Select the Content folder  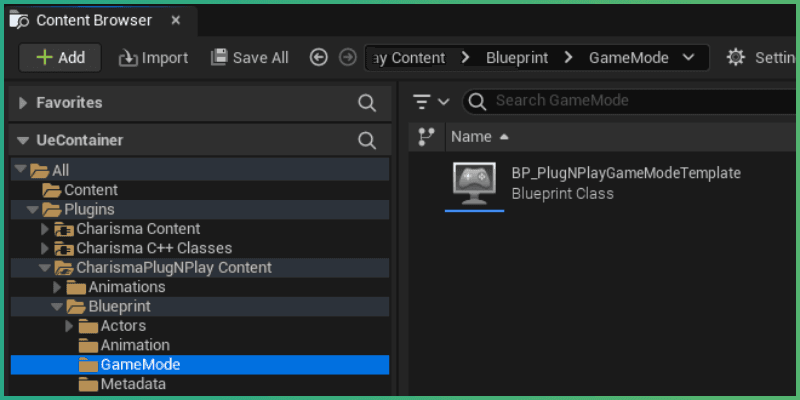pyautogui.click(x=91, y=190)
